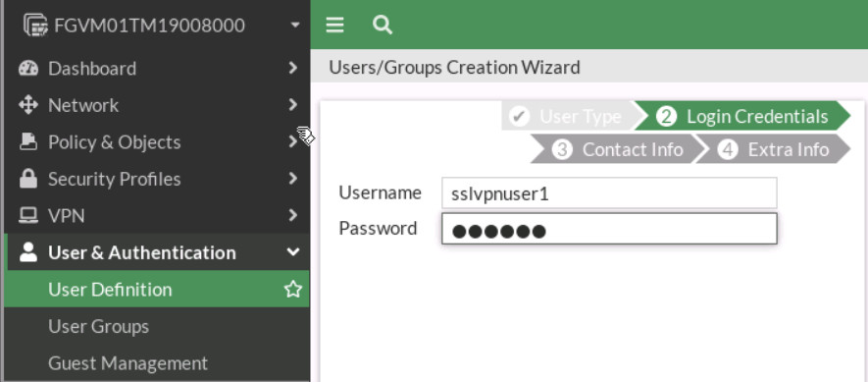Image resolution: width=868 pixels, height=382 pixels.
Task: Jump to the Extra Info step
Action: [x=773, y=149]
